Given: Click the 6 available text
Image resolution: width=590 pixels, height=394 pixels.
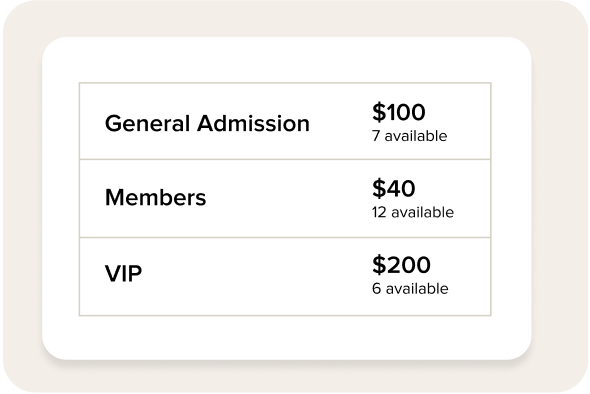Looking at the screenshot, I should [410, 289].
